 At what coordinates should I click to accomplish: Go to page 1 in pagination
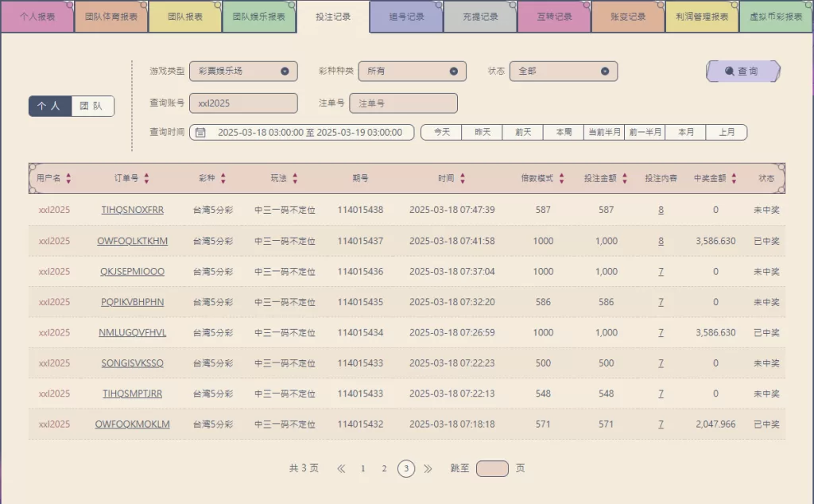pyautogui.click(x=362, y=469)
